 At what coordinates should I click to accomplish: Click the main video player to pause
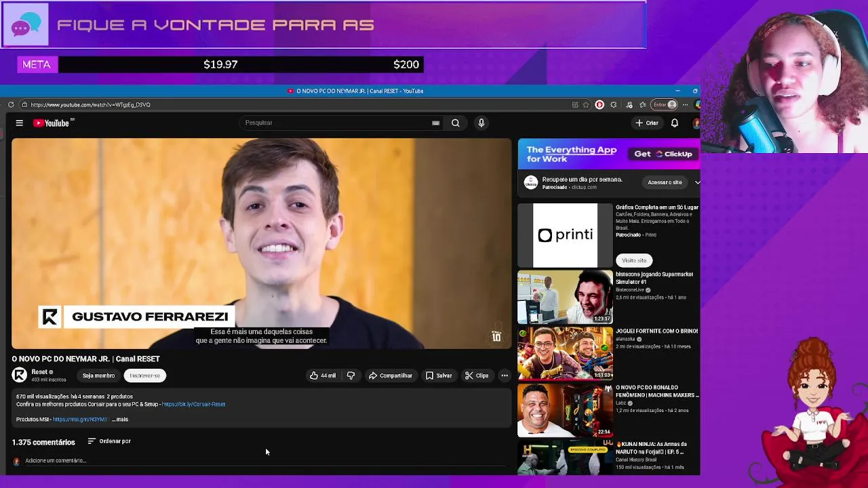(x=261, y=243)
